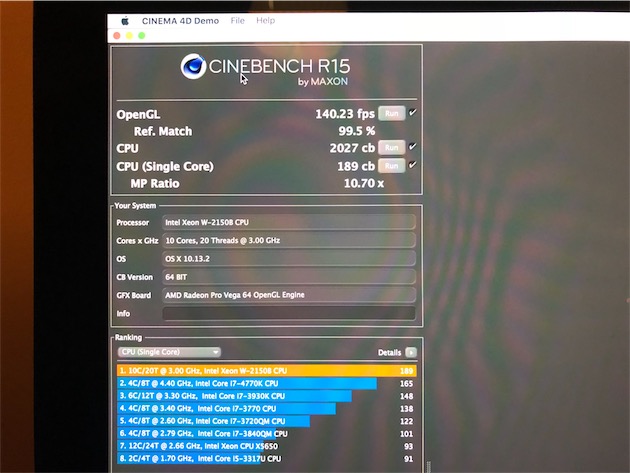The width and height of the screenshot is (630, 473).
Task: Select ranking row 2 Intel Core i7-4770K
Action: click(267, 383)
